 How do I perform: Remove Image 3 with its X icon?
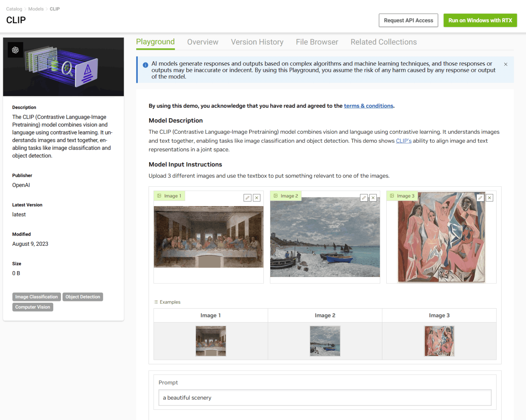(x=490, y=198)
